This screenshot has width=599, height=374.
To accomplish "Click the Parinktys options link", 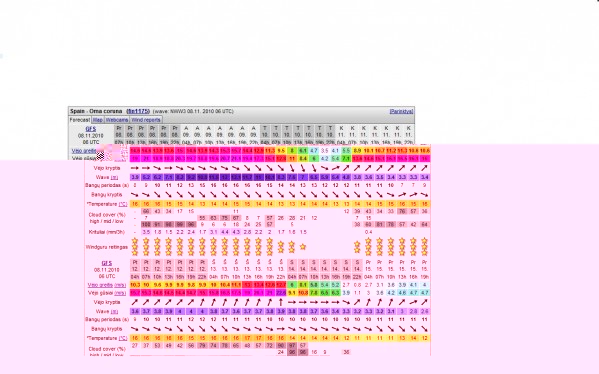I will [x=401, y=111].
